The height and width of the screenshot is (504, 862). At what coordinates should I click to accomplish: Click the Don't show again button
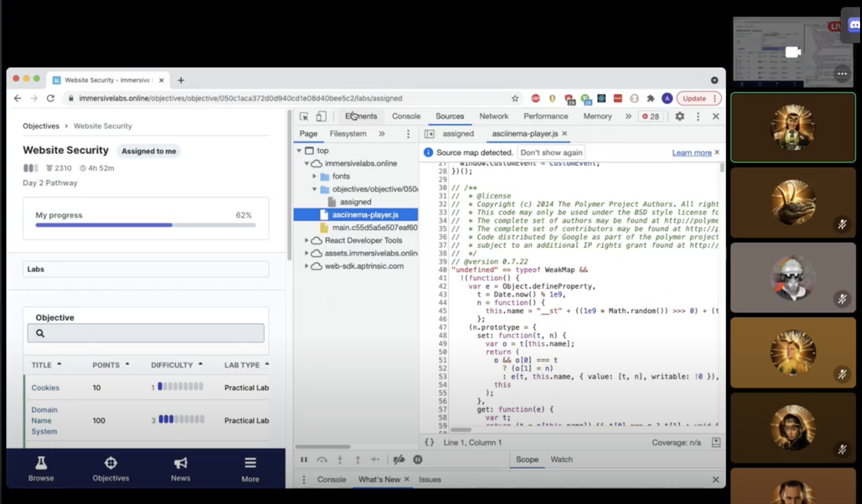coord(551,152)
